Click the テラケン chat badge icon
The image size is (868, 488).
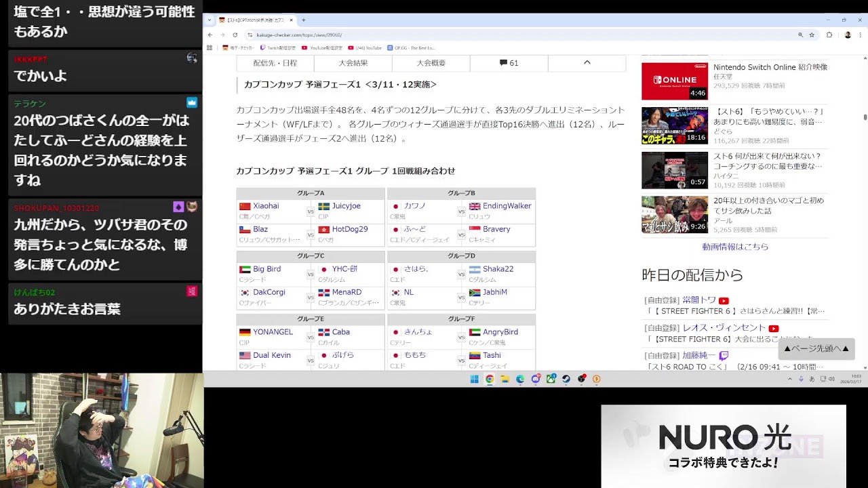(192, 102)
